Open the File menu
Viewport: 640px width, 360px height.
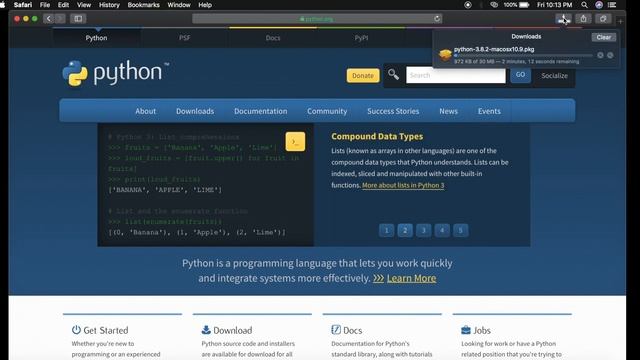point(45,5)
